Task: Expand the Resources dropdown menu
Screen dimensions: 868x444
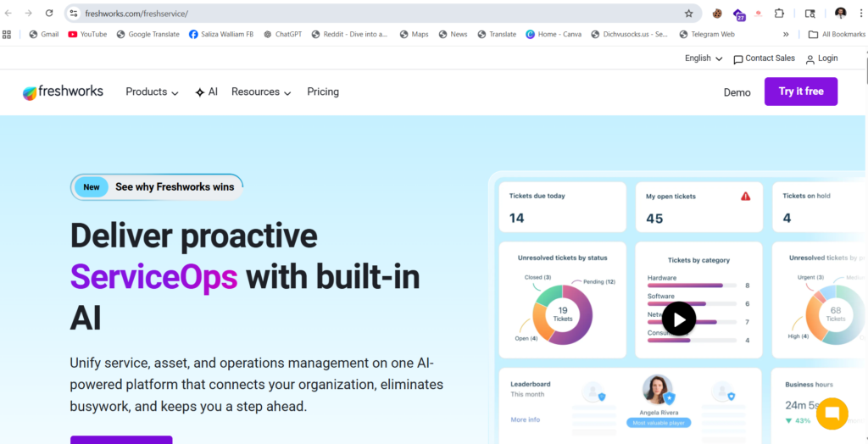Action: click(x=261, y=92)
